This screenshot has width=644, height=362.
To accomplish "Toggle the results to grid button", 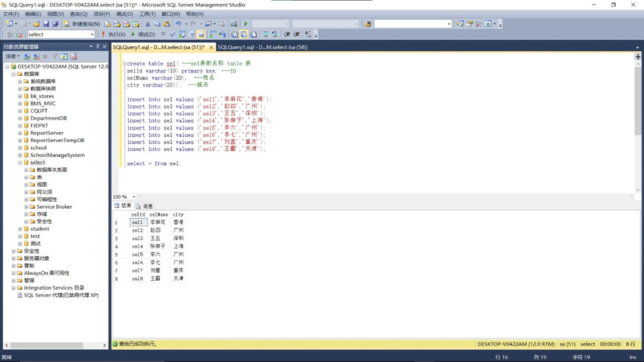I will tap(244, 35).
